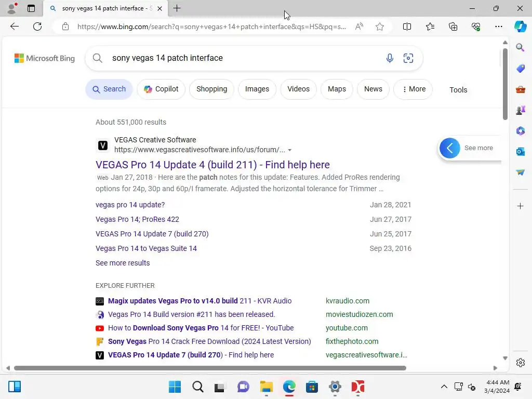Select the Search tab
The width and height of the screenshot is (532, 399).
coord(109,89)
